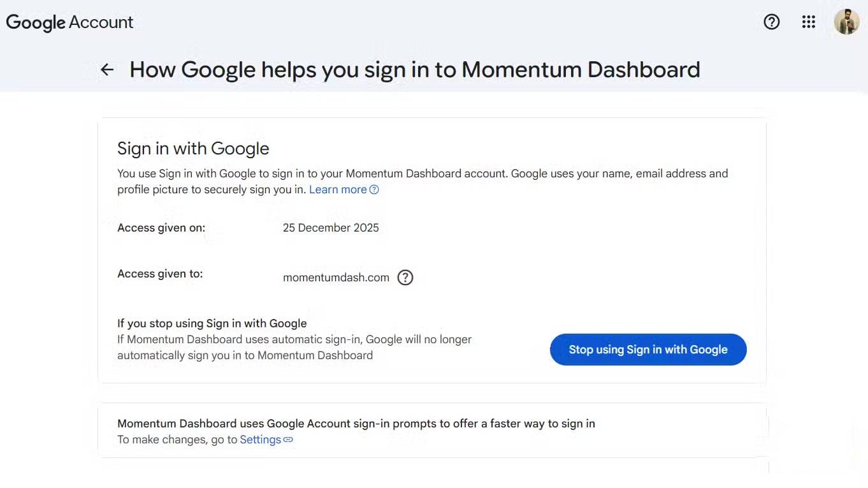Select the Sign in with Google heading

coord(193,148)
